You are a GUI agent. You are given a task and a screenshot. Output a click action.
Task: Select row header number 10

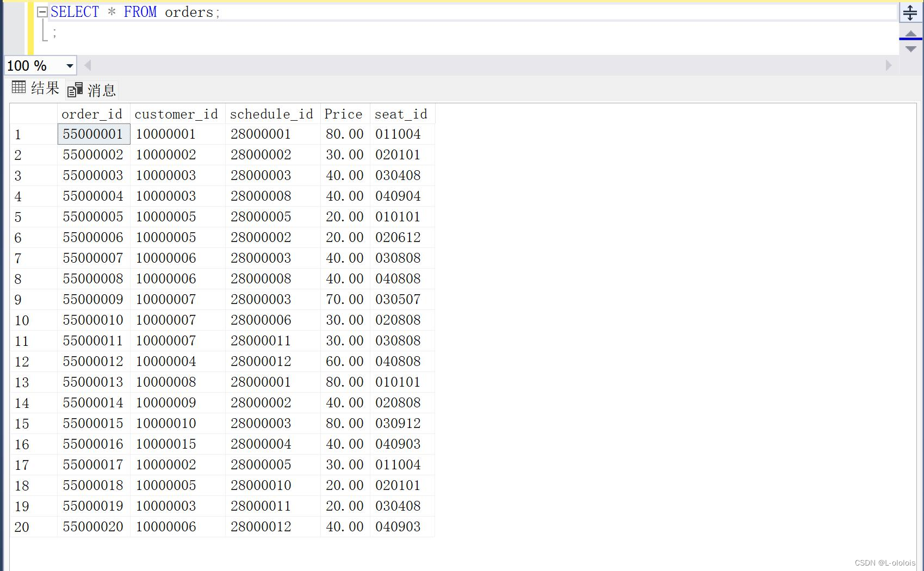[x=33, y=320]
